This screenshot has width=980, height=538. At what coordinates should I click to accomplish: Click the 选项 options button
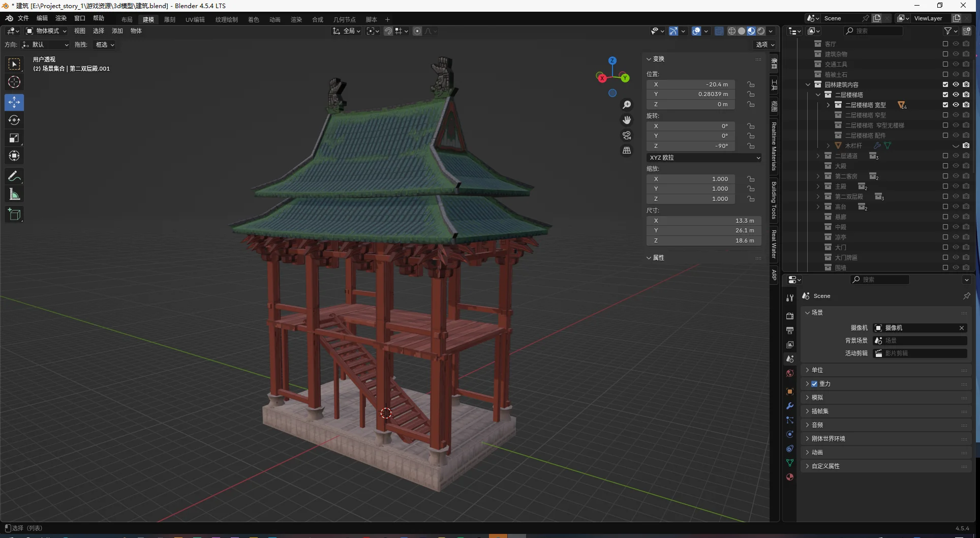[764, 45]
